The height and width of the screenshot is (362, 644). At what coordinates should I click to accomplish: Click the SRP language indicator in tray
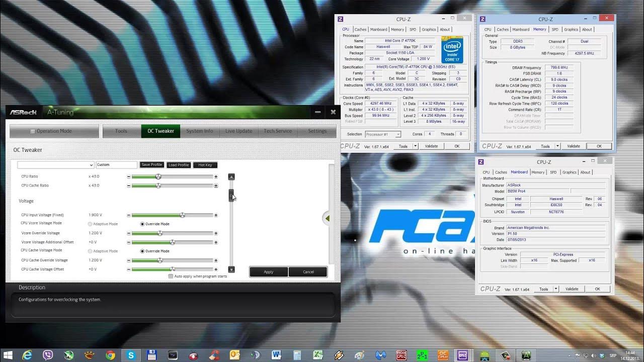[613, 355]
